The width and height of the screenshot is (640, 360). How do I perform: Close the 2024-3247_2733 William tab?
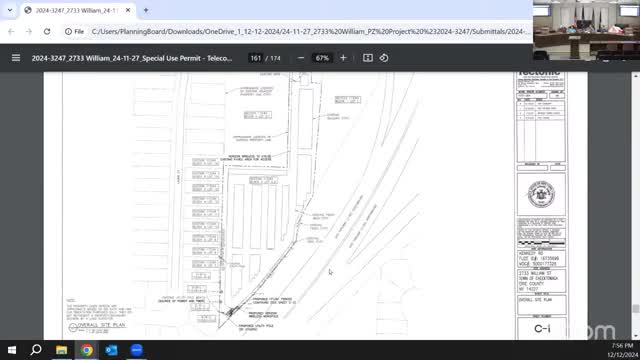pyautogui.click(x=128, y=10)
